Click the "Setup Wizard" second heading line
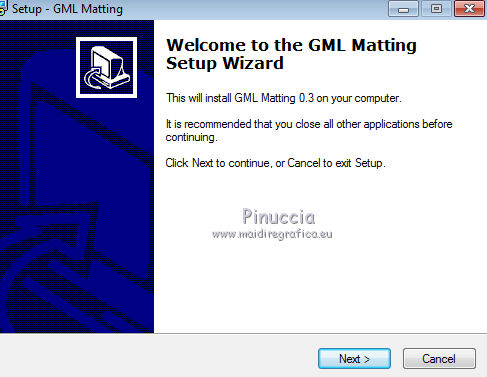This screenshot has height=377, width=487. (x=225, y=63)
